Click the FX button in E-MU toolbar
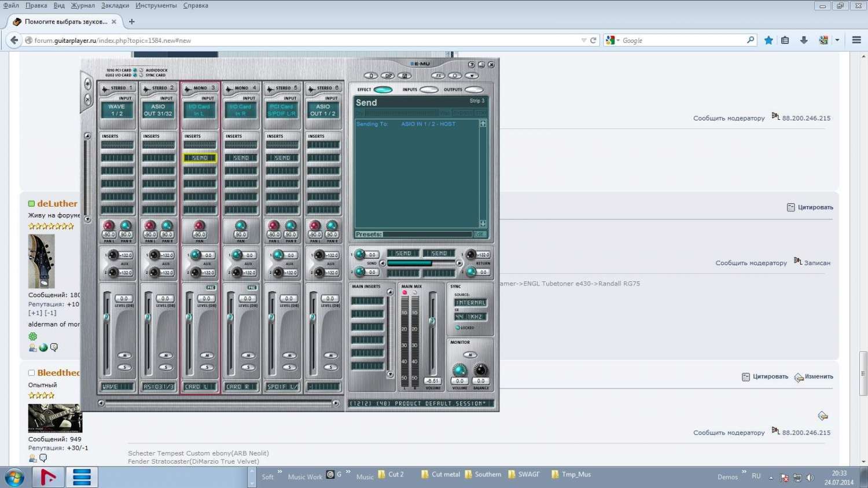Viewport: 868px width, 488px height. tap(438, 76)
